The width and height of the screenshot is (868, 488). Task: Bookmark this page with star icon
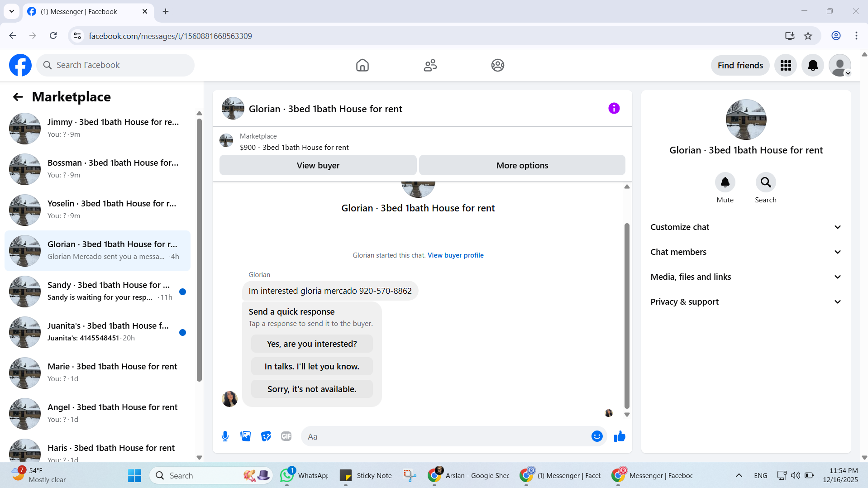coord(808,36)
